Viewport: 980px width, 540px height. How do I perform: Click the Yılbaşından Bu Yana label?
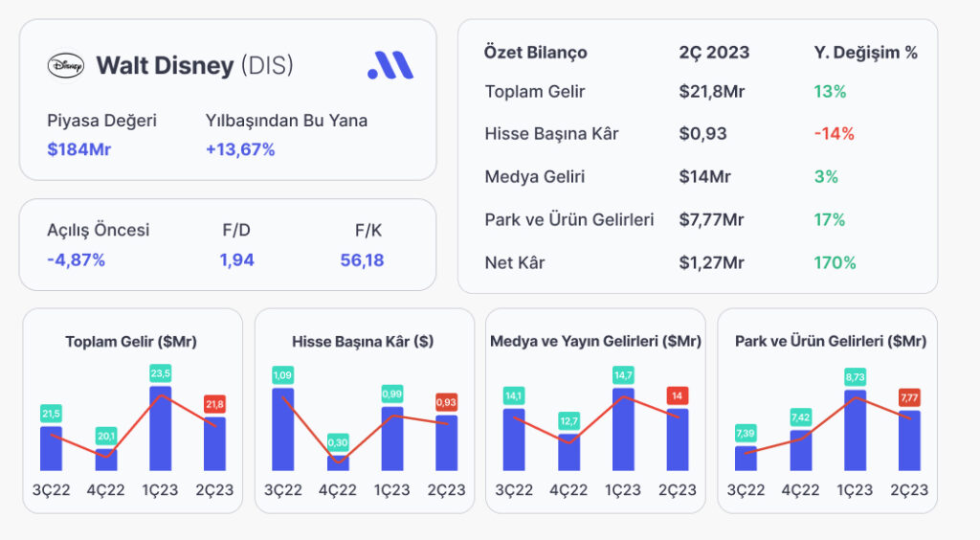286,121
